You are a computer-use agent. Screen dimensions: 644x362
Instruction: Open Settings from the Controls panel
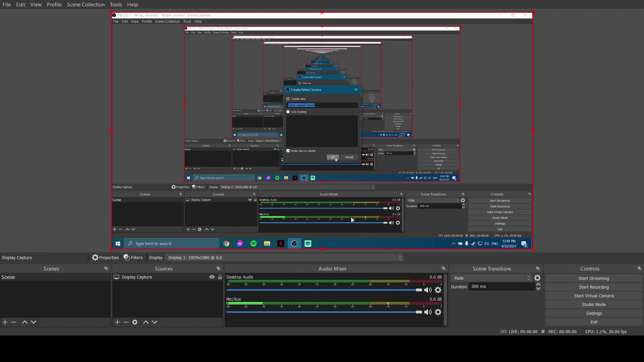click(x=594, y=313)
